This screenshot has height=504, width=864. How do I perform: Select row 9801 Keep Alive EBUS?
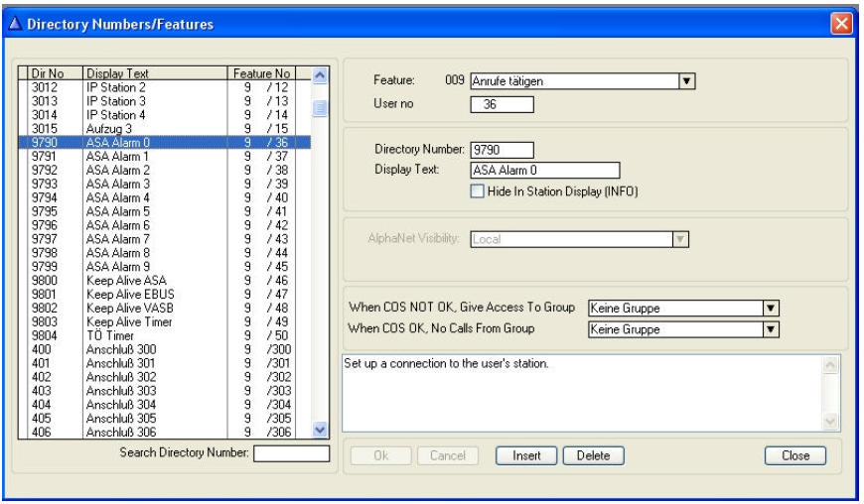(x=165, y=295)
